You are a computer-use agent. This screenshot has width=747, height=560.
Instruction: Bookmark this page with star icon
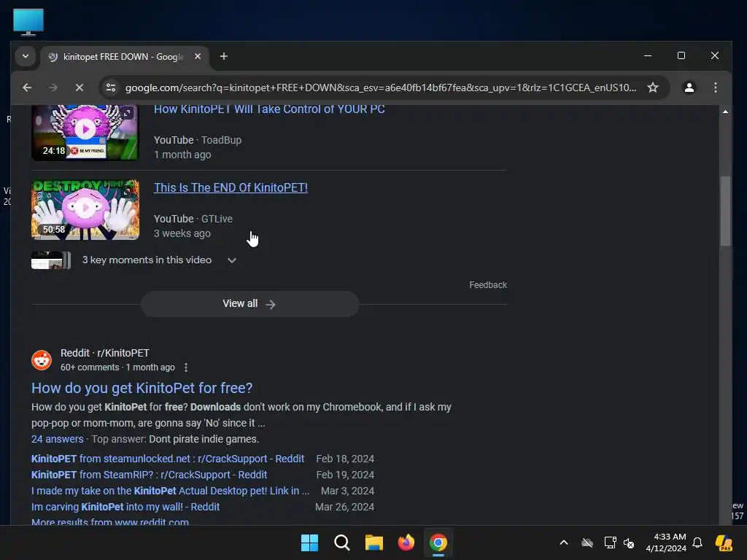click(x=653, y=87)
